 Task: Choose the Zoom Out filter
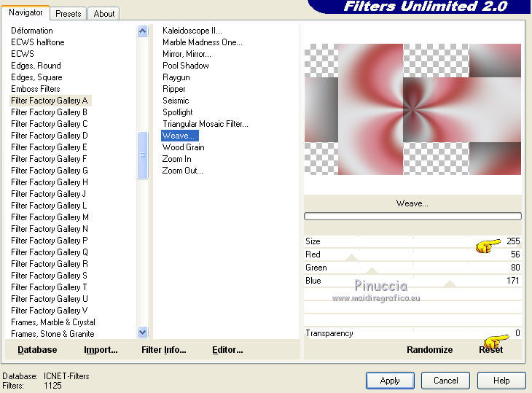(x=182, y=171)
